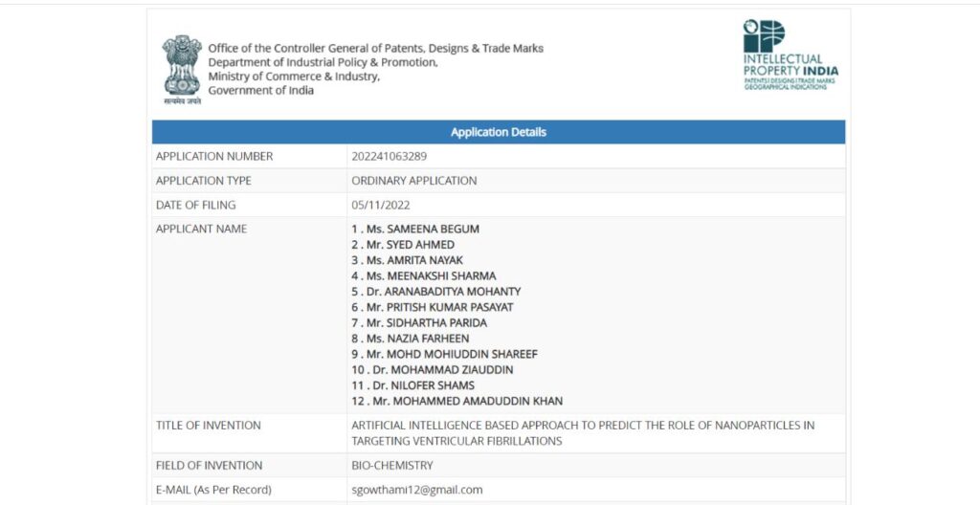Viewport: 980px width, 505px height.
Task: Click the TITLE OF INVENTION label
Action: coord(208,426)
